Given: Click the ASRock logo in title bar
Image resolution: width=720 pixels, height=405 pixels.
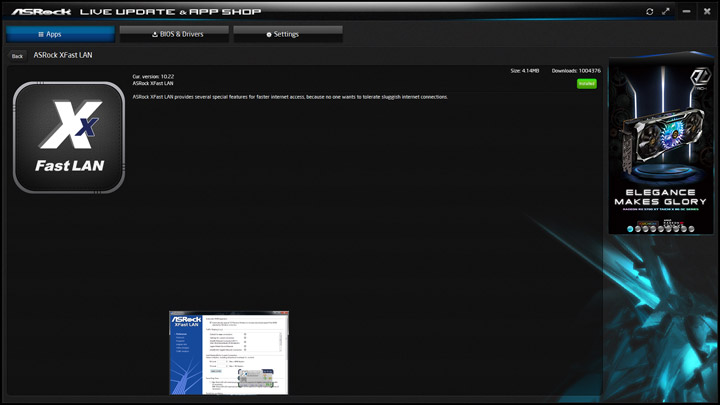Looking at the screenshot, I should pyautogui.click(x=41, y=11).
